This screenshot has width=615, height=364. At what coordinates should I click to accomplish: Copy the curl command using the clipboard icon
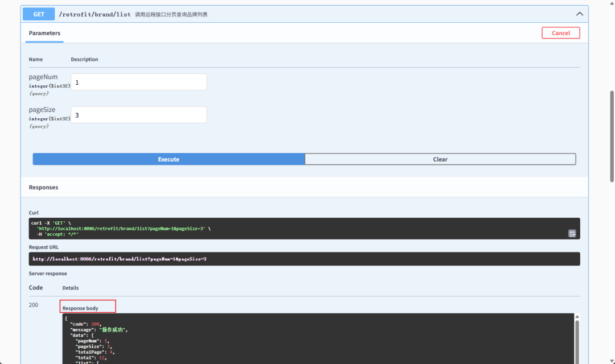coord(572,233)
